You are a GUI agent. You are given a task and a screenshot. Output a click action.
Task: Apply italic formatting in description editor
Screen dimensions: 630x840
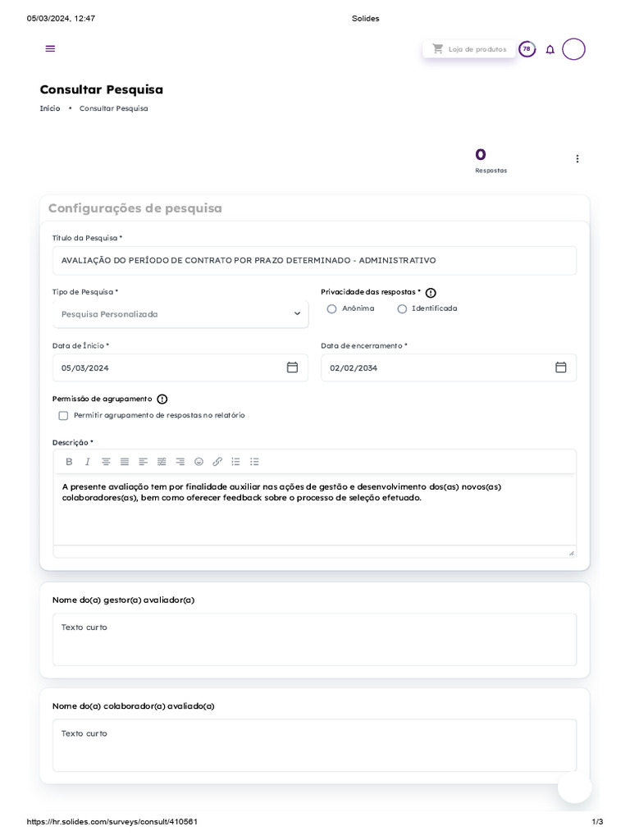point(87,462)
